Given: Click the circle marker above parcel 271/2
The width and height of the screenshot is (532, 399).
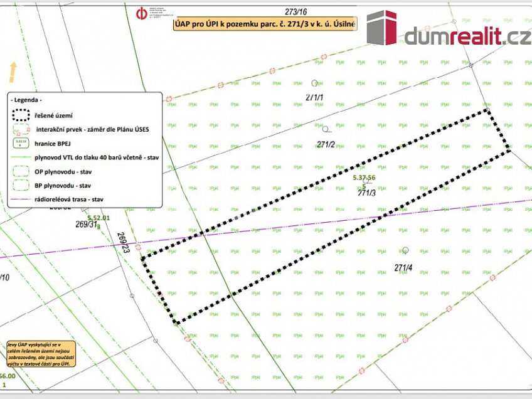Looking at the screenshot, I should coord(325,130).
